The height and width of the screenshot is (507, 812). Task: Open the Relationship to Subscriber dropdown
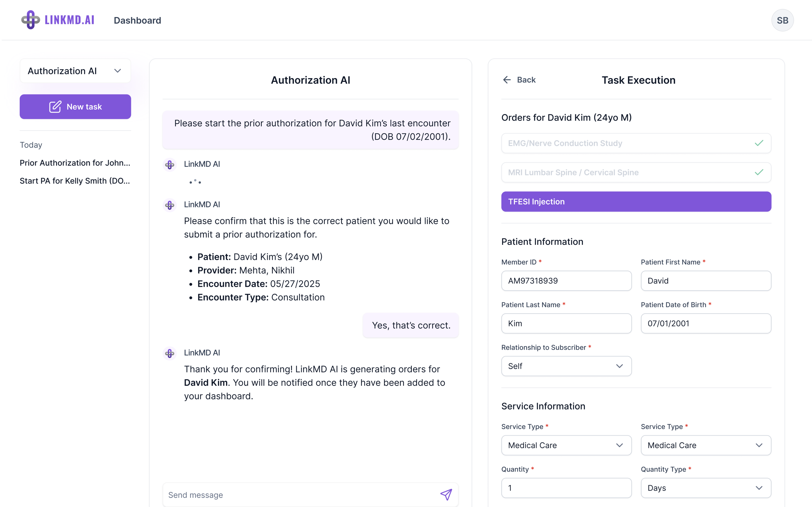pos(566,366)
